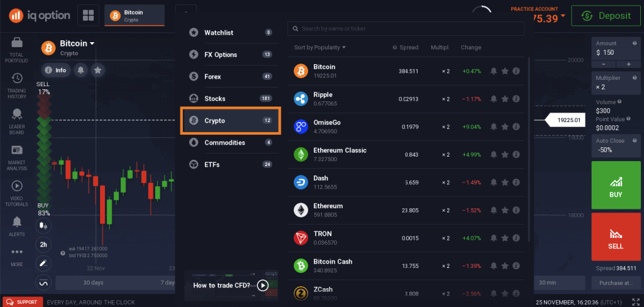
Task: Expand the practice account balance dropdown
Action: pyautogui.click(x=562, y=16)
